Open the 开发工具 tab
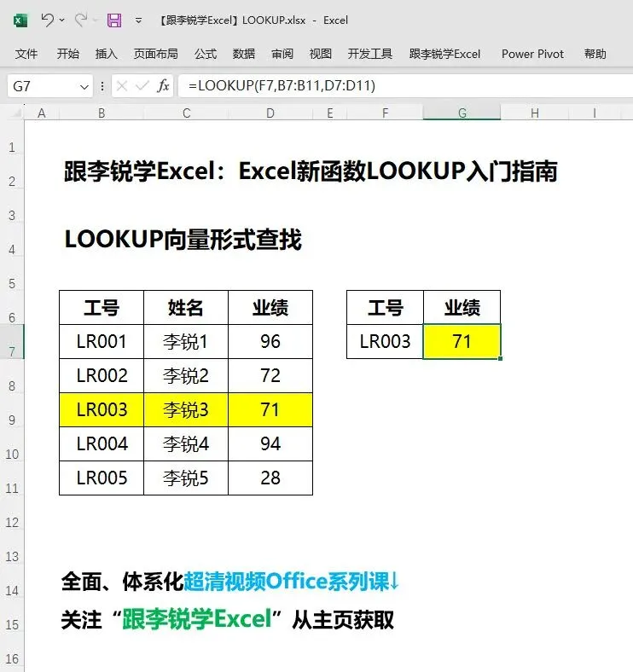Screen dimensions: 633x672 pos(369,54)
